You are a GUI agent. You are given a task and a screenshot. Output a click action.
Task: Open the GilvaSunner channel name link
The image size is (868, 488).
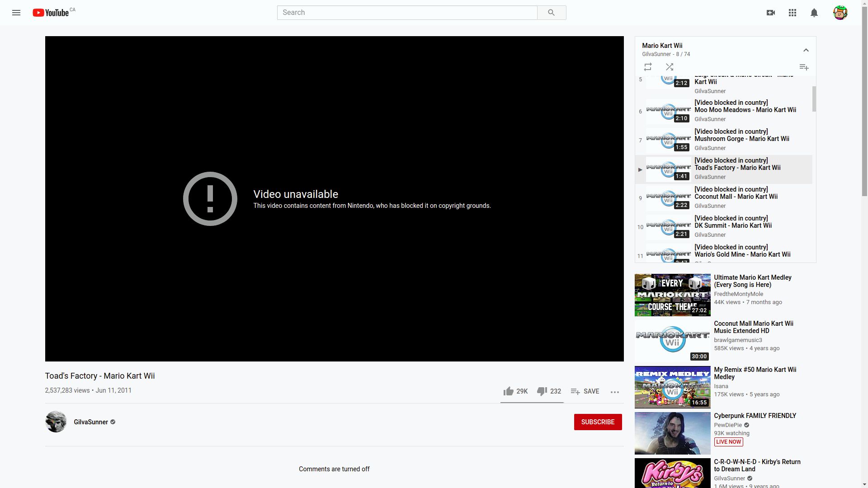click(x=91, y=422)
